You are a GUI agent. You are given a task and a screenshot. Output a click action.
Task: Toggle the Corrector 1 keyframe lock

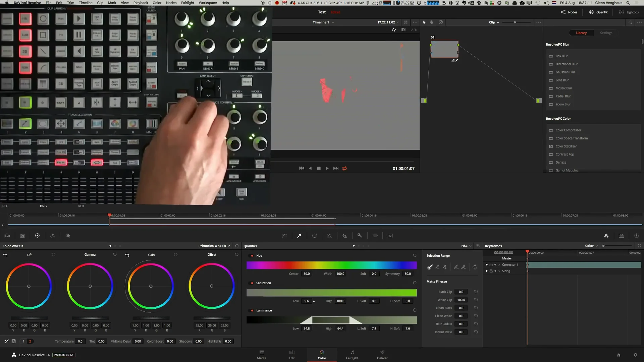coord(491,265)
